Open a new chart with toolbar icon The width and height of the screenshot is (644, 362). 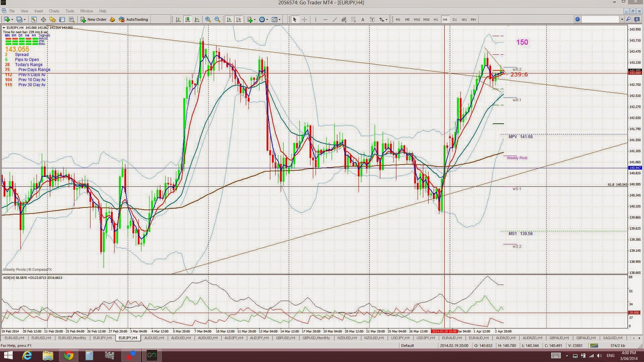(7, 19)
